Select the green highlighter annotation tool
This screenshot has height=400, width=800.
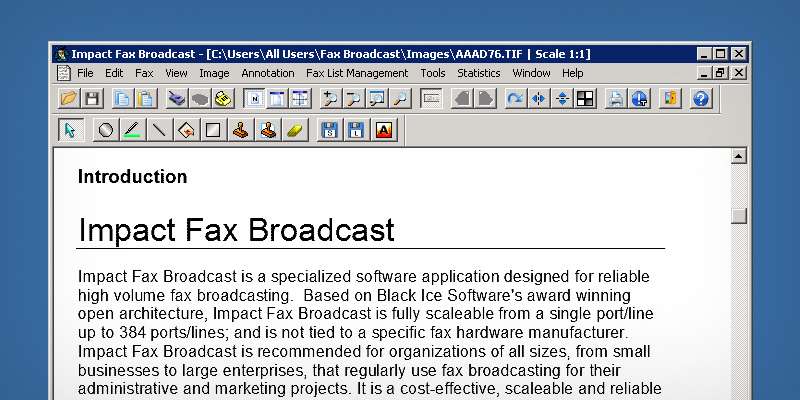pos(132,130)
